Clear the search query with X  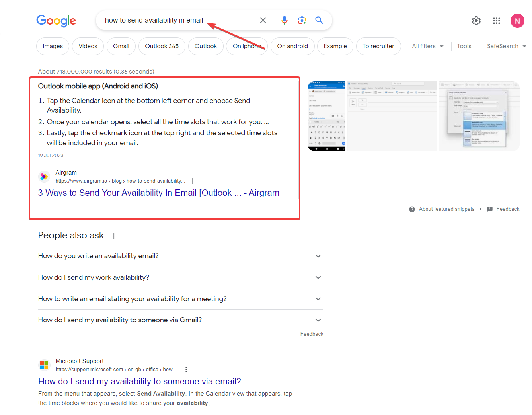click(263, 20)
